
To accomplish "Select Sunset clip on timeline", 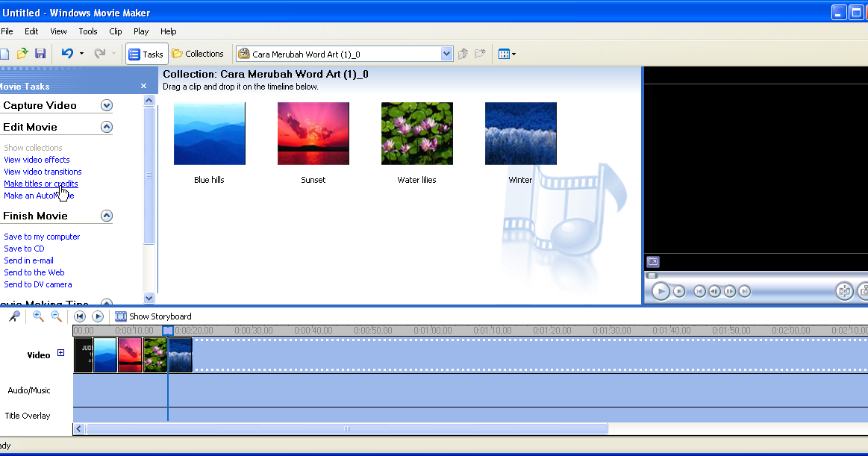I will click(130, 355).
